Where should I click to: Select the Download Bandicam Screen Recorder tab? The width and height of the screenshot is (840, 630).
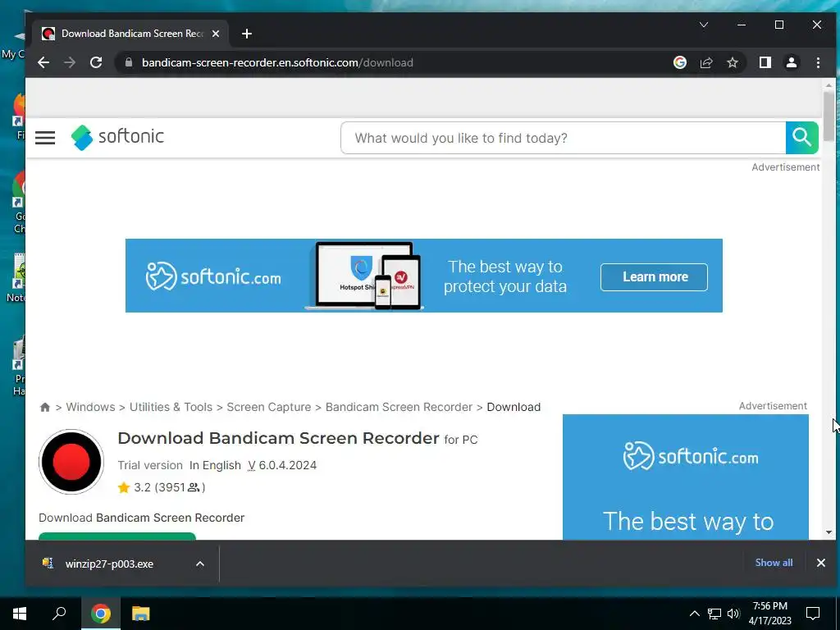point(131,34)
